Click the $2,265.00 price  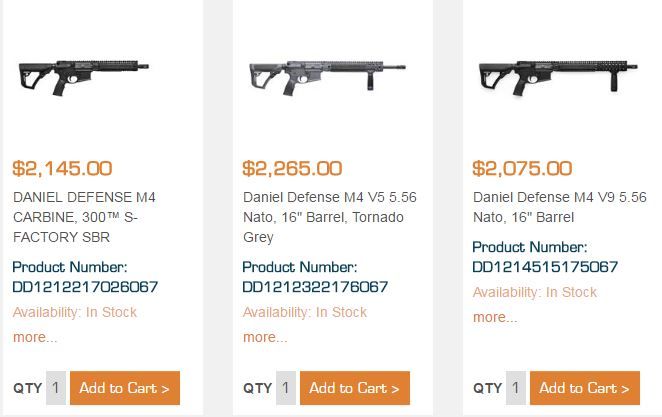(x=292, y=168)
